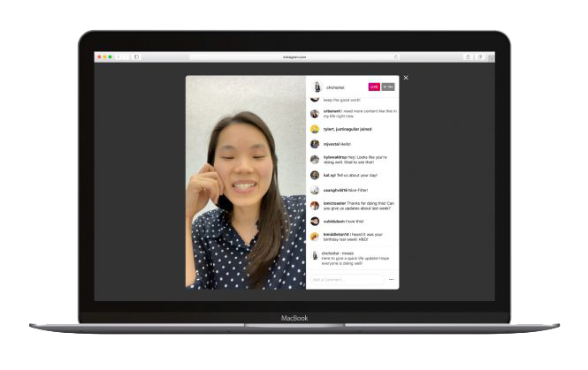Click subidubam's avatar in comment list
This screenshot has height=370, width=588.
point(315,222)
